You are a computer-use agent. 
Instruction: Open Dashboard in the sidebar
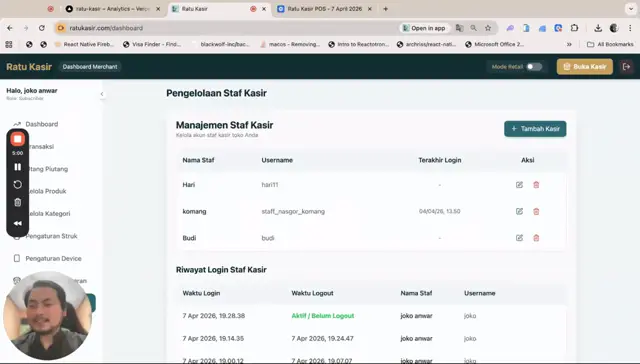(x=42, y=124)
